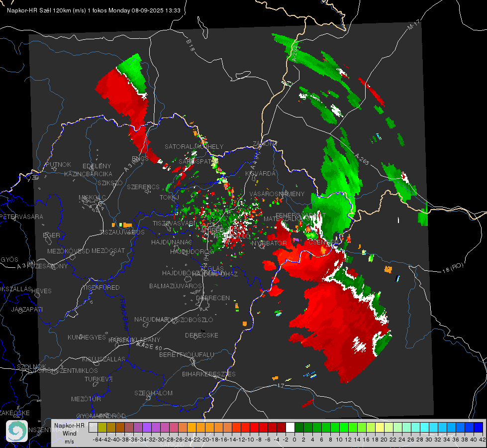
Task: Click the HAJDÚNÁNÁS label
Action: [x=172, y=242]
